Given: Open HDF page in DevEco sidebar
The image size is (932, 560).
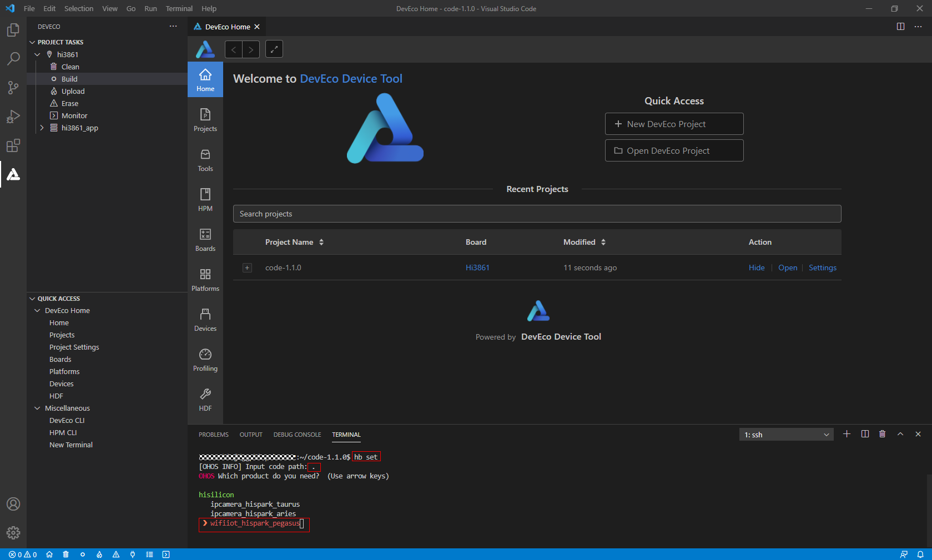Looking at the screenshot, I should coord(205,400).
